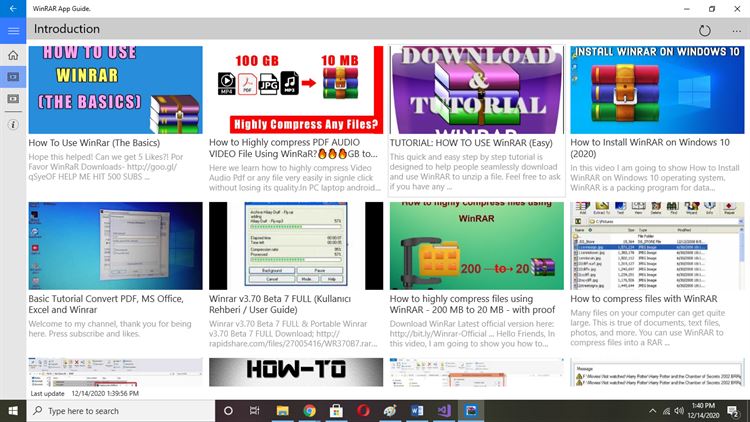
Task: Open the info about sidebar icon
Action: coord(13,125)
